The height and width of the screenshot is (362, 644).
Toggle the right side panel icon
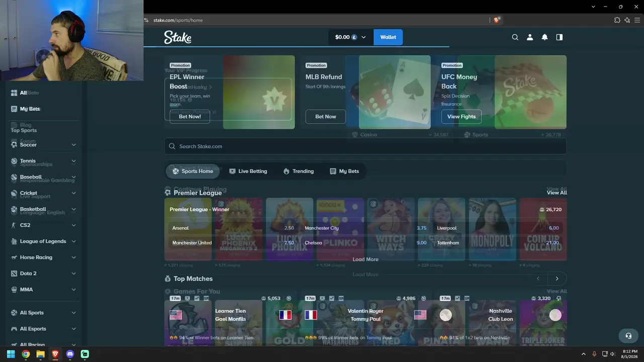click(559, 37)
